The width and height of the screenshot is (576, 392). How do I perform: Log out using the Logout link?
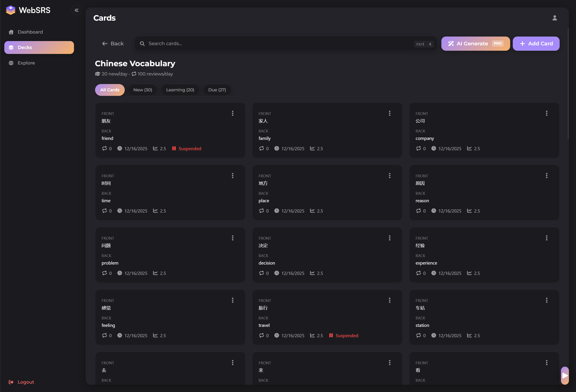(21, 382)
